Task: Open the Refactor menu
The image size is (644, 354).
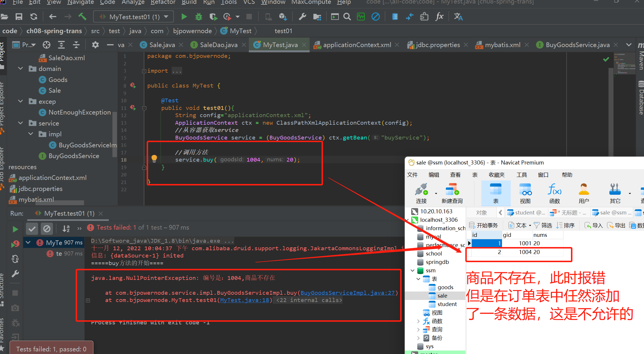Action: (163, 2)
